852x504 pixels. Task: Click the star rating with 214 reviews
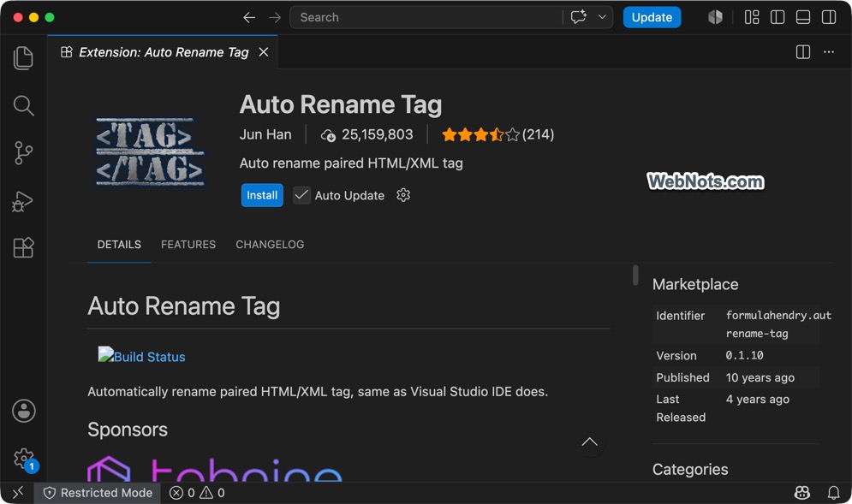point(497,134)
